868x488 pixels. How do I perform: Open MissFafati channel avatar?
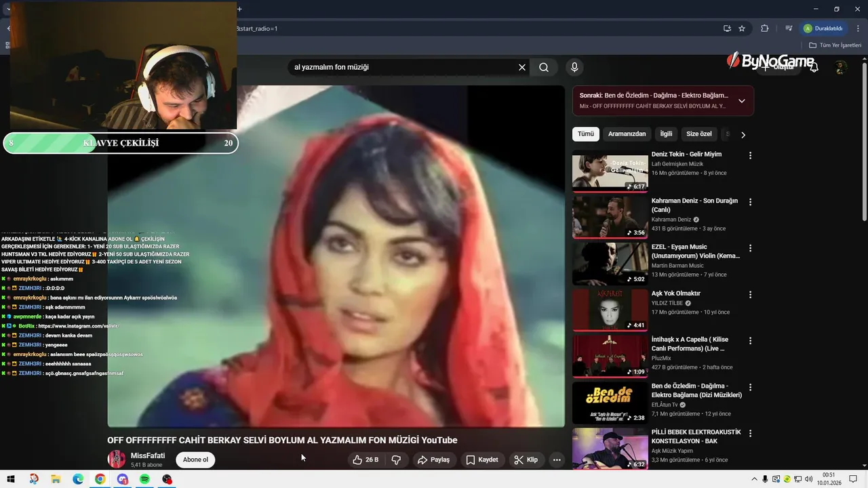tap(117, 460)
